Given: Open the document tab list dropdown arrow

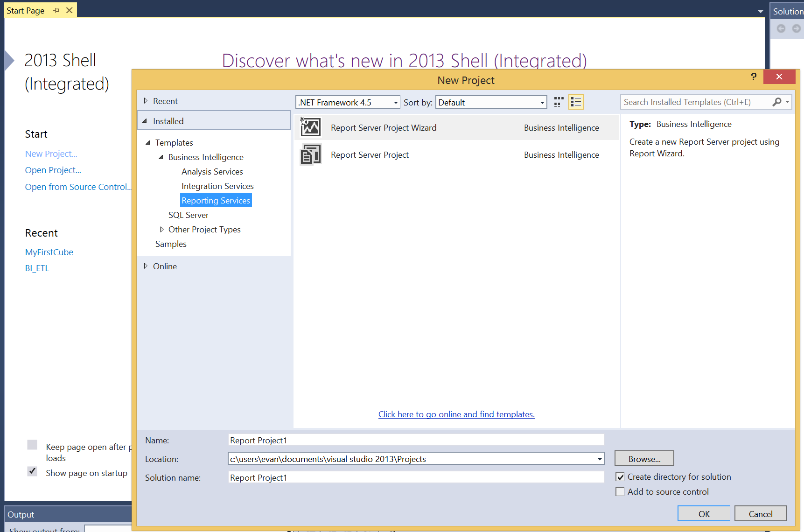Looking at the screenshot, I should (x=761, y=12).
